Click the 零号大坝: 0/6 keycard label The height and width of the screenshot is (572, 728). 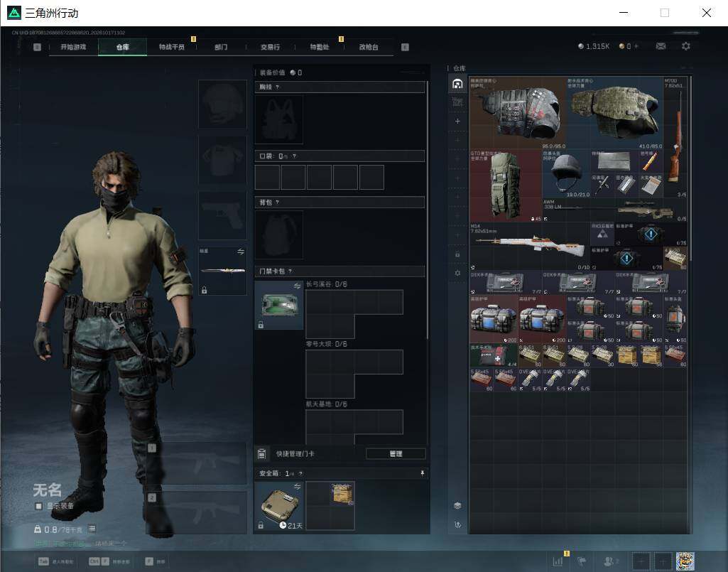[x=327, y=344]
